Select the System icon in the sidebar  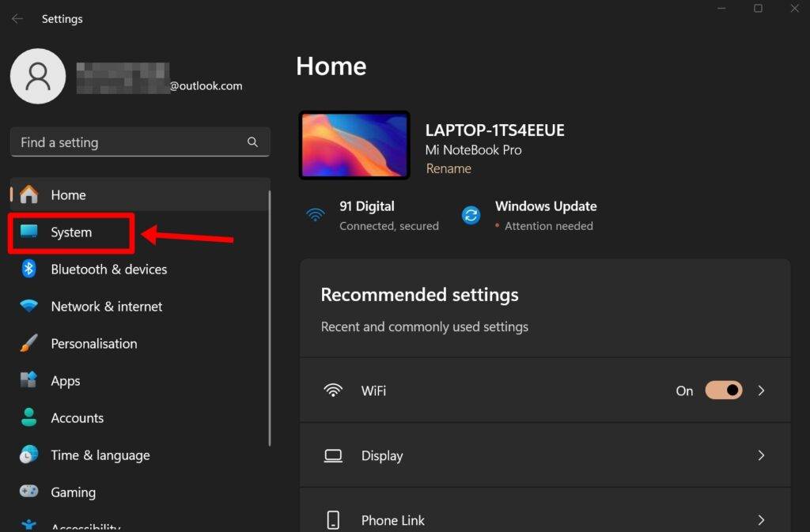(x=28, y=232)
